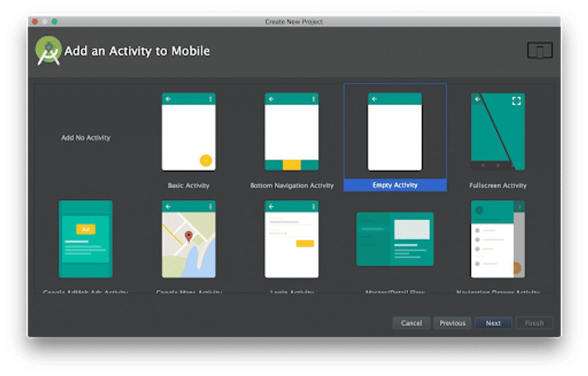Click the yellow floating action button in Basic Activity preview
This screenshot has height=376, width=588.
click(204, 159)
